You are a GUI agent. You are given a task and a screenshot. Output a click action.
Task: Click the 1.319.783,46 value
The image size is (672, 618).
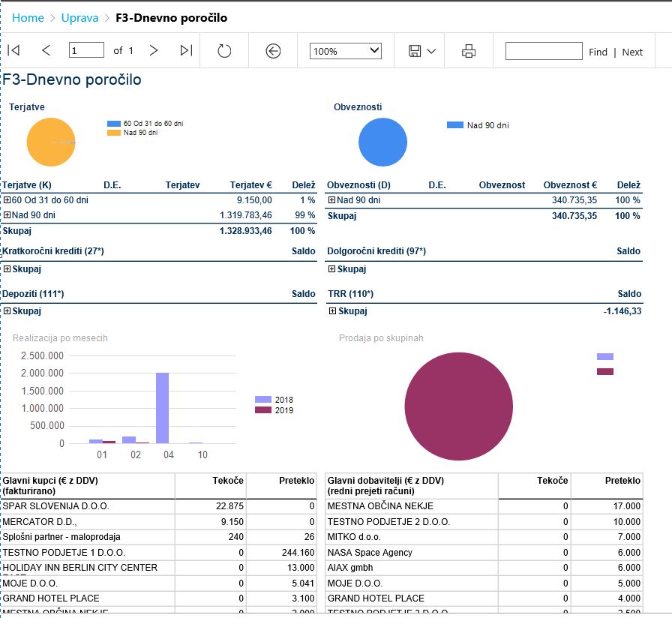(246, 215)
